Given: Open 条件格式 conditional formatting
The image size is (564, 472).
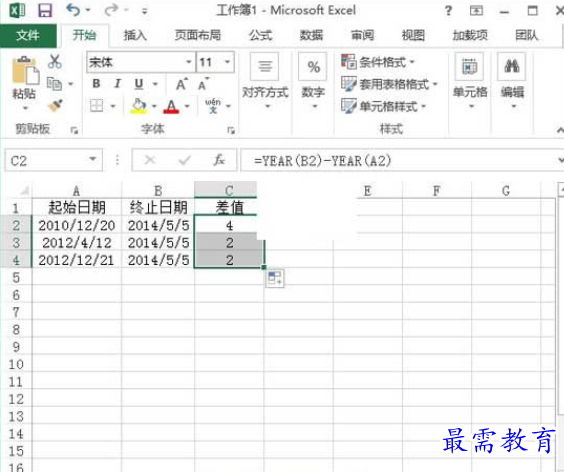Looking at the screenshot, I should click(378, 62).
